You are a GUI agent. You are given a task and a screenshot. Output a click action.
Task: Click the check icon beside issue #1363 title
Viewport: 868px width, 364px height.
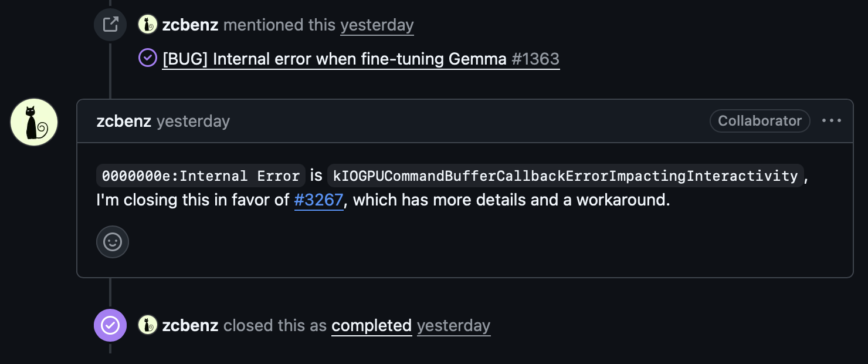148,58
